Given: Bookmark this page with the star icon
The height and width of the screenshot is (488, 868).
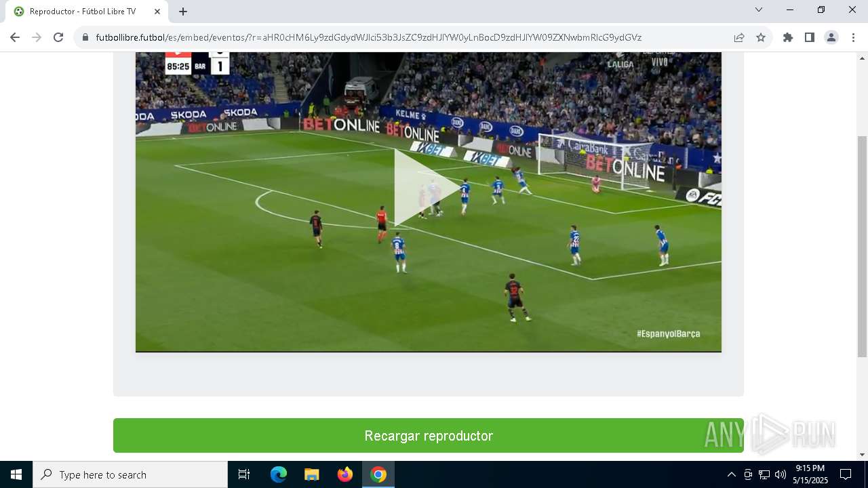Looking at the screenshot, I should [x=761, y=37].
